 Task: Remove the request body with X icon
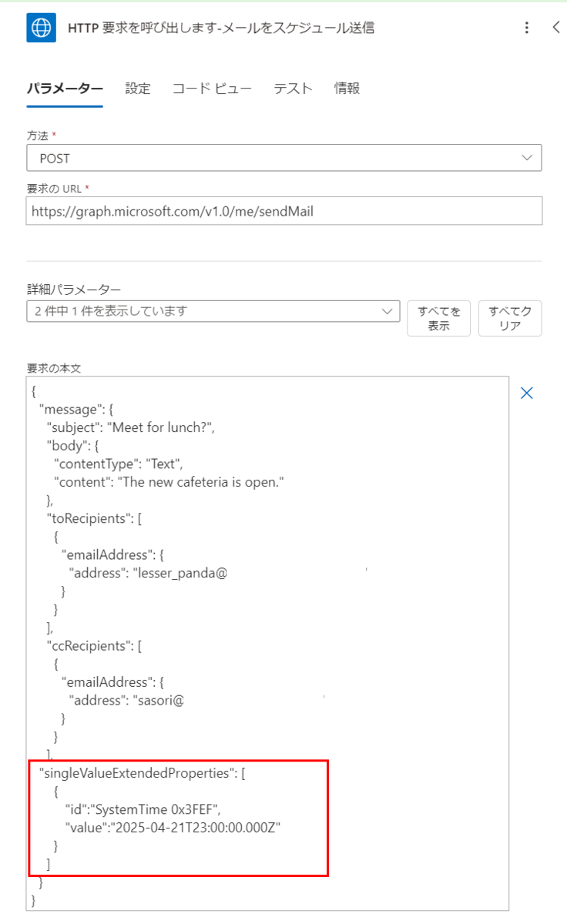pyautogui.click(x=527, y=393)
